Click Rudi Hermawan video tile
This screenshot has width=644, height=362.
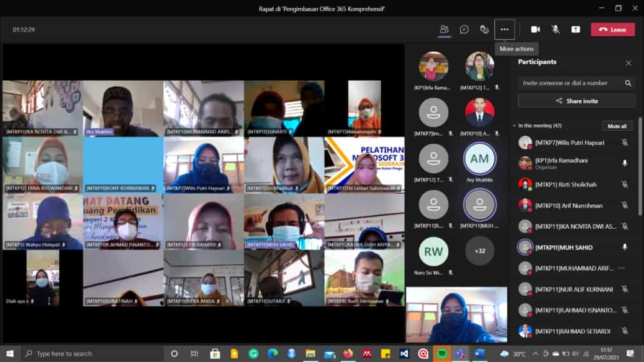click(365, 278)
